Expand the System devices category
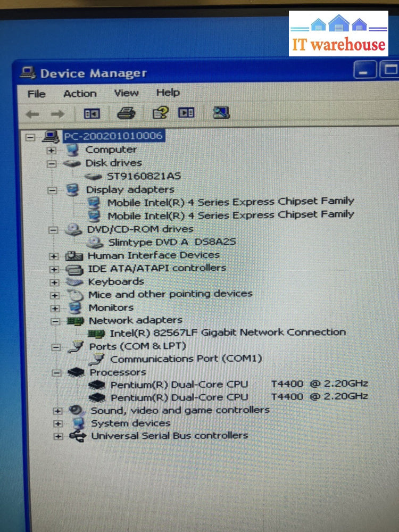The width and height of the screenshot is (399, 532). 57,424
